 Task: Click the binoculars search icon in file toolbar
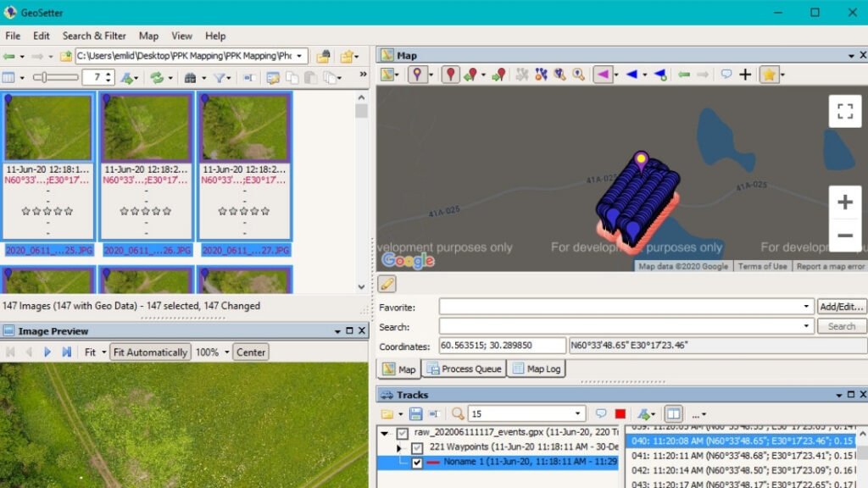(191, 78)
